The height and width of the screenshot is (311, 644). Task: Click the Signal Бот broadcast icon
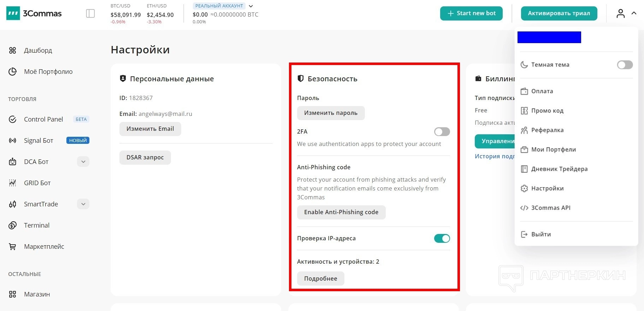pyautogui.click(x=13, y=141)
